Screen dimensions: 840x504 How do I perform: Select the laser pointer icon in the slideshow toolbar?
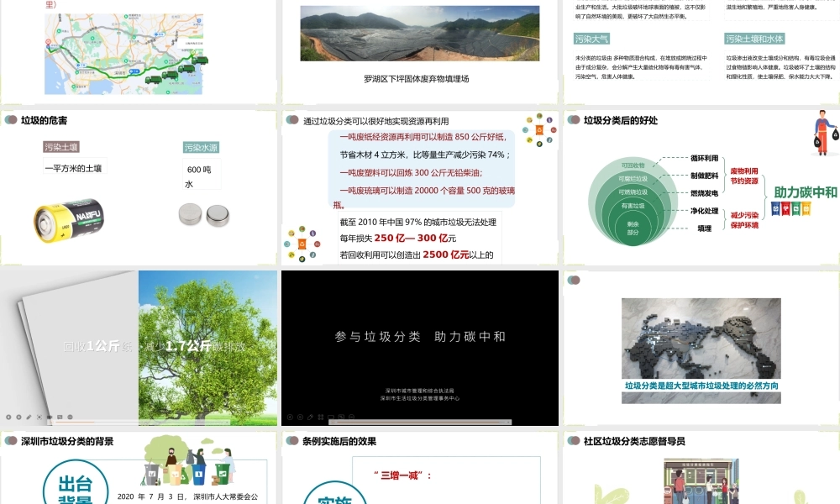(39, 417)
